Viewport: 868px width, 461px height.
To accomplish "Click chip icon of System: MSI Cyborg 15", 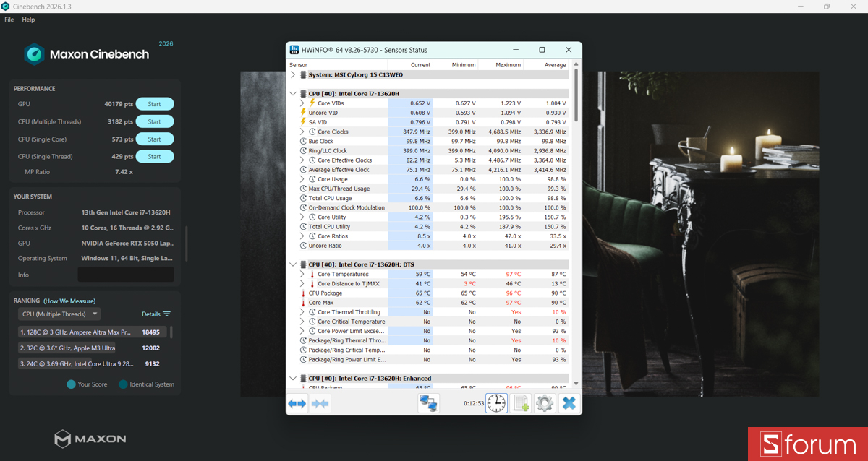I will click(x=303, y=74).
